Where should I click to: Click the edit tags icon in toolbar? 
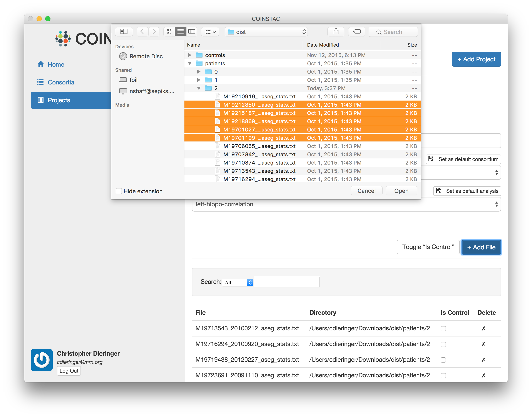coord(357,32)
